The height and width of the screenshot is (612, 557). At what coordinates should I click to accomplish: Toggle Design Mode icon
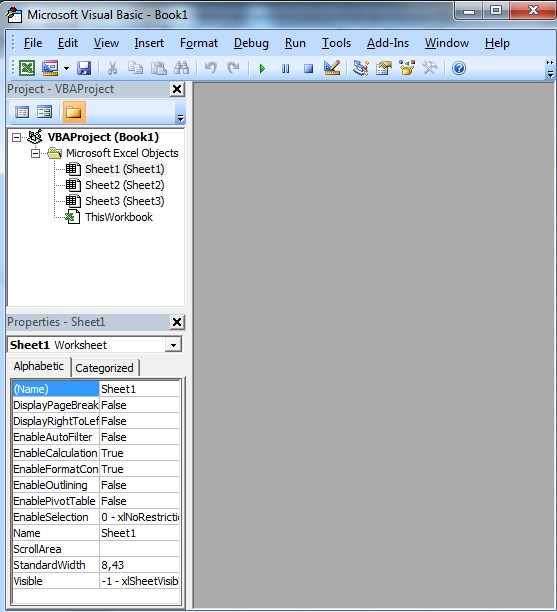332,68
